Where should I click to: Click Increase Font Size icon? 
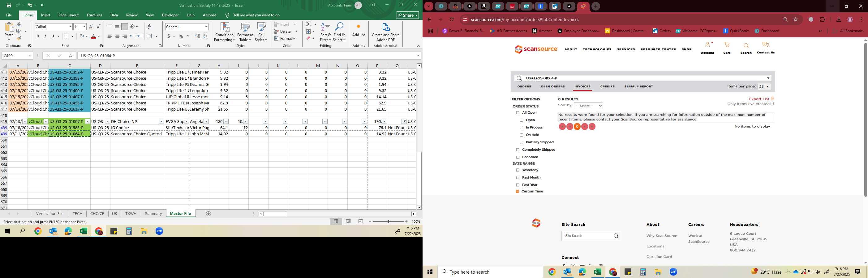pos(91,27)
